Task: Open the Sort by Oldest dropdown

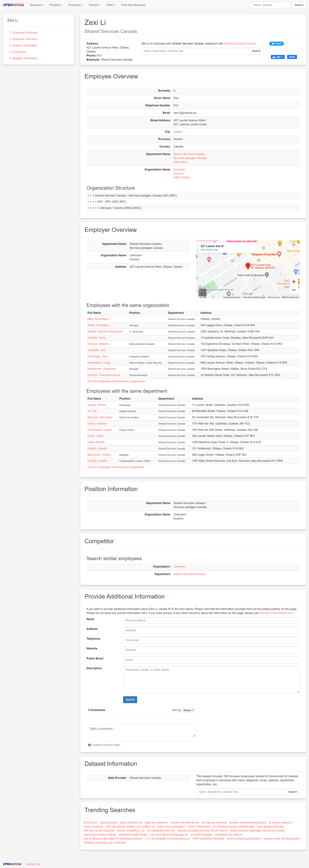Action: [188, 710]
